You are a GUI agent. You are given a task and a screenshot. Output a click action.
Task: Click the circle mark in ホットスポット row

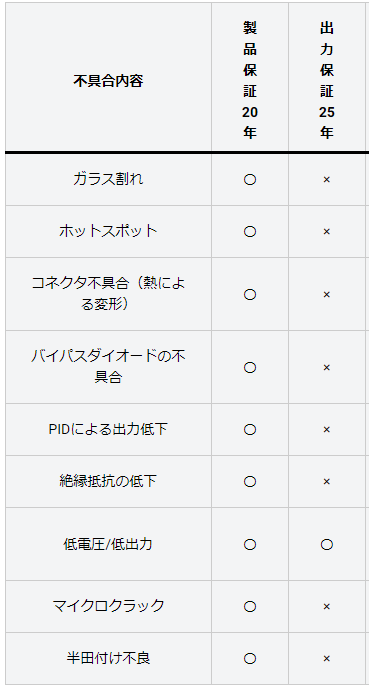click(x=250, y=231)
